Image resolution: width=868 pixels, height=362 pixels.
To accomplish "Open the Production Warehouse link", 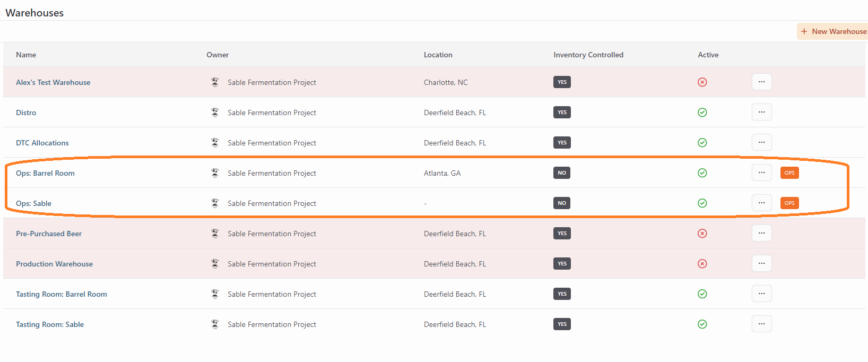I will (54, 264).
